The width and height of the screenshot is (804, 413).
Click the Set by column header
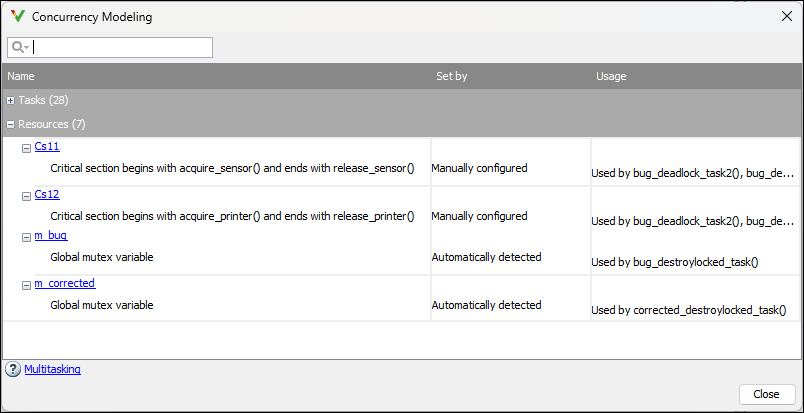pos(451,76)
